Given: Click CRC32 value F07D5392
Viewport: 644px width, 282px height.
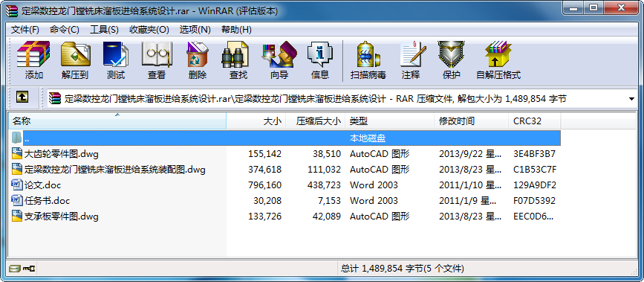Looking at the screenshot, I should (x=534, y=201).
